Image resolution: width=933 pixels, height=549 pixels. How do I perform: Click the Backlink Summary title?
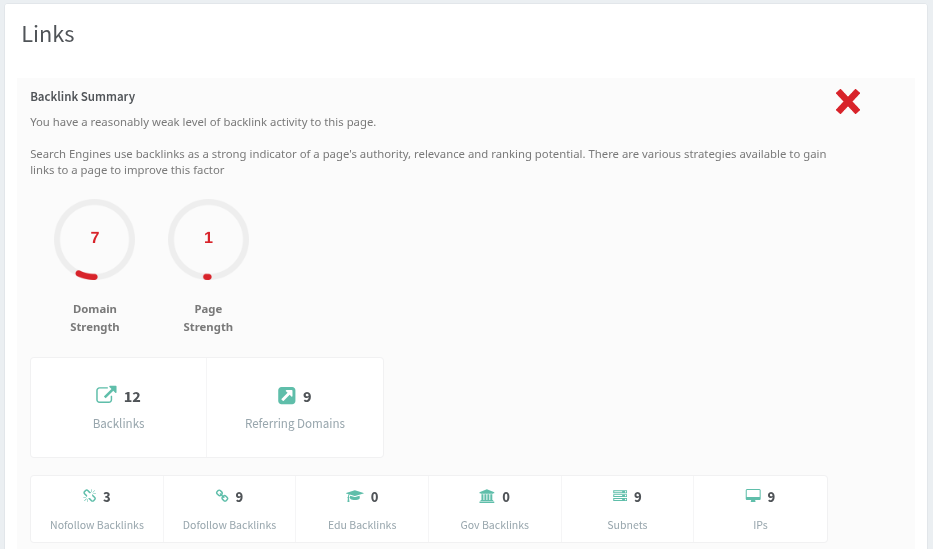coord(83,96)
